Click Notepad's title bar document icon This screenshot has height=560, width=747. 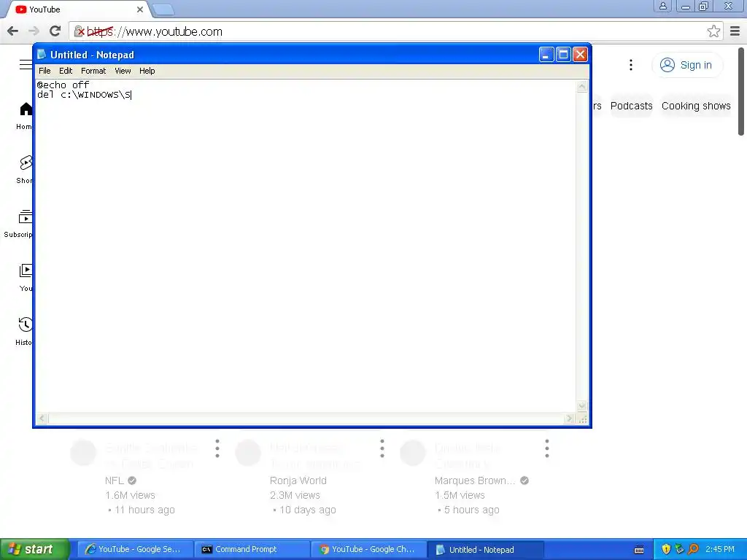tap(42, 54)
